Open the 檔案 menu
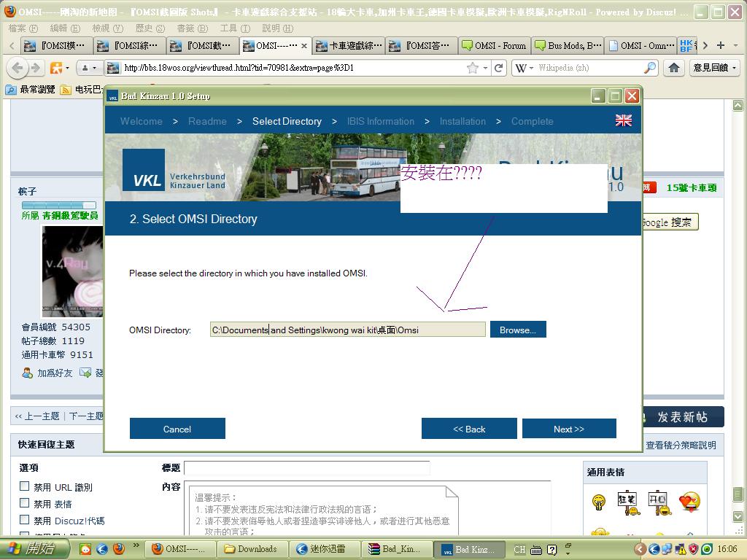The image size is (747, 560). pyautogui.click(x=23, y=28)
